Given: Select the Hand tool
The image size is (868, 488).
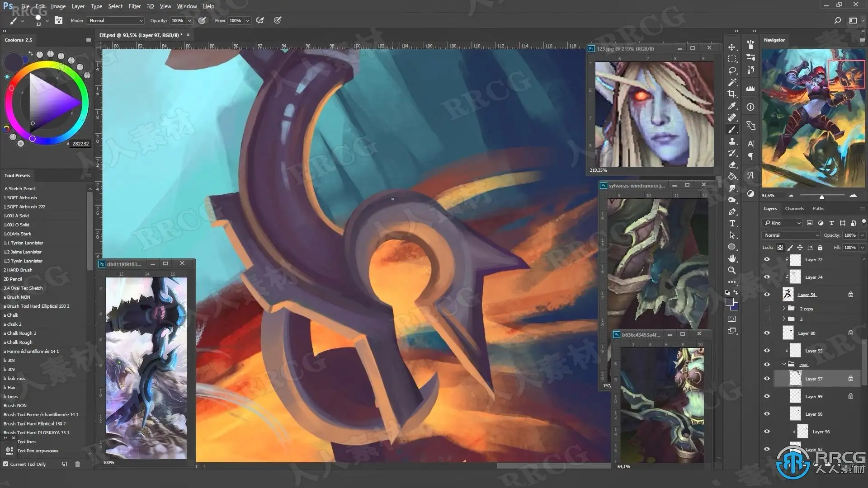Looking at the screenshot, I should tap(732, 259).
